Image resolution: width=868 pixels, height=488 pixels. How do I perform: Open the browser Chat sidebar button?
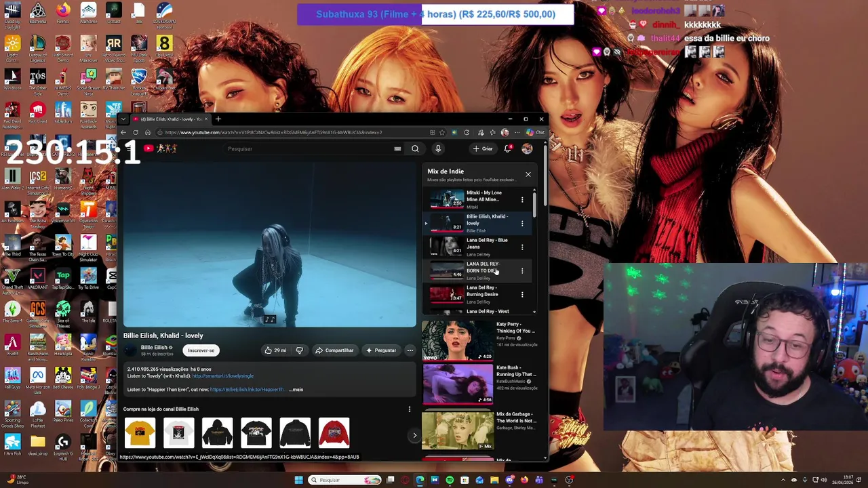coord(536,132)
